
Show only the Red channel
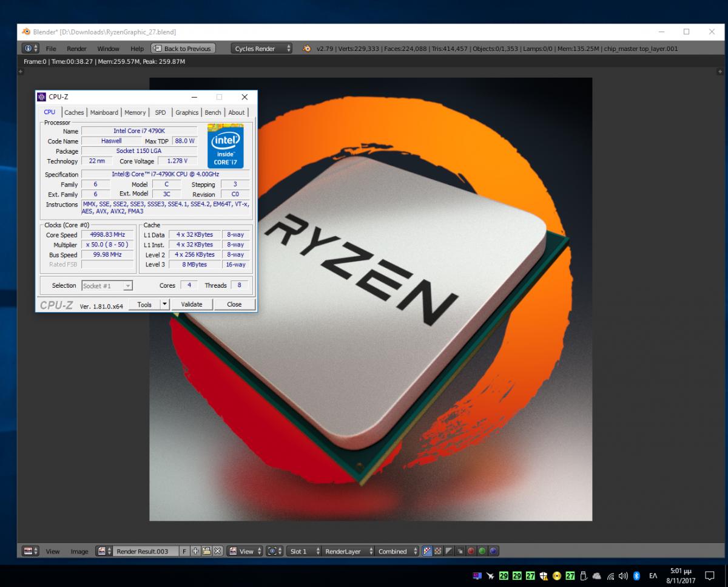click(x=471, y=551)
